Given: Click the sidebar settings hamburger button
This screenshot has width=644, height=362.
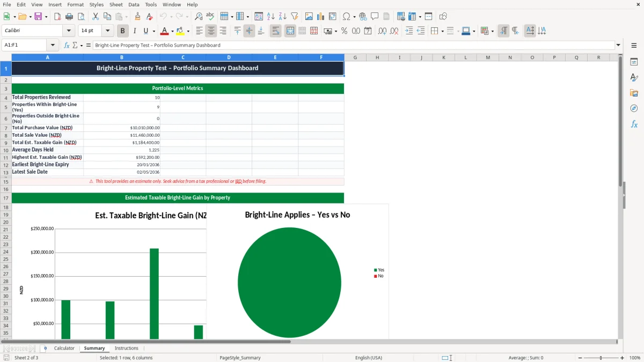Looking at the screenshot, I should click(634, 46).
